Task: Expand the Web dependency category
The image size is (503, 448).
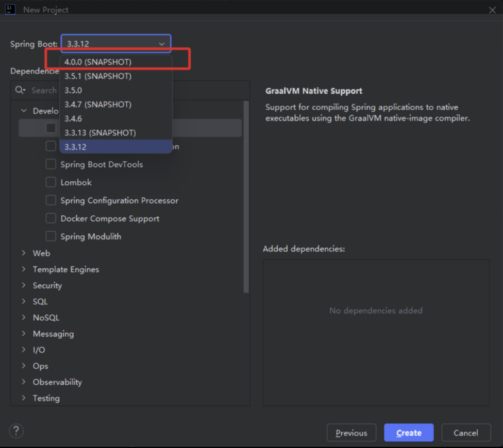Action: pos(24,253)
